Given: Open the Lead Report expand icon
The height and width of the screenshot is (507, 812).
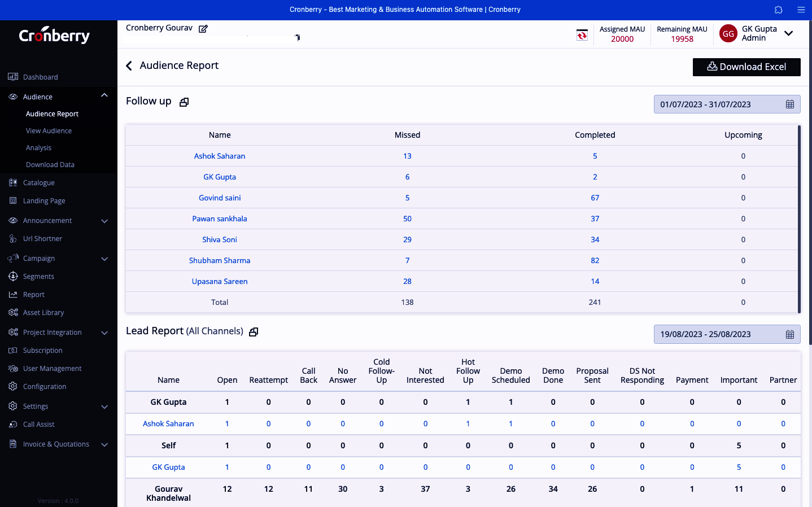Looking at the screenshot, I should 254,332.
